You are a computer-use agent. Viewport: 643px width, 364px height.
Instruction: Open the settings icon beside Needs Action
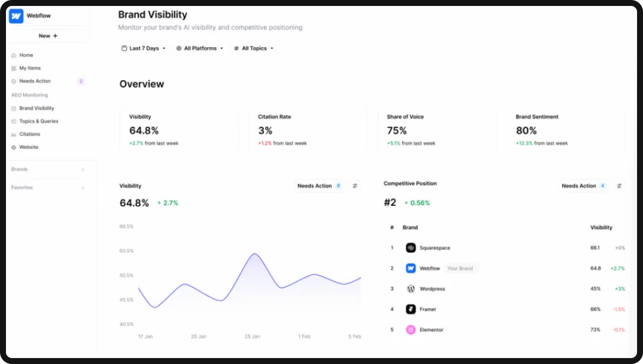pyautogui.click(x=355, y=186)
